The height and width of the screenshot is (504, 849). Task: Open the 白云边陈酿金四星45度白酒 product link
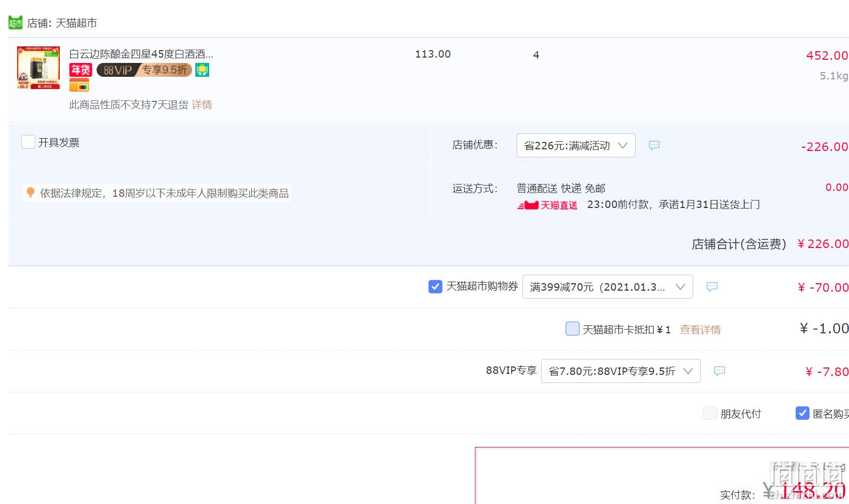141,54
